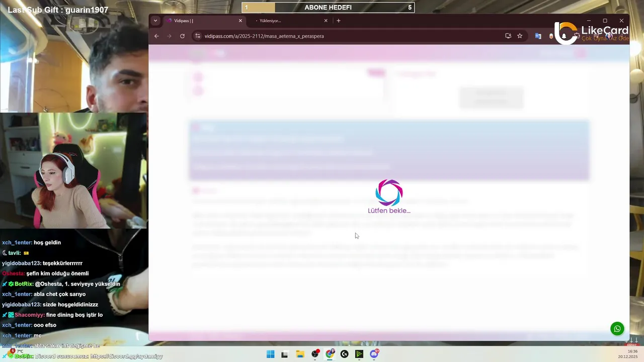Click 'Last Sub Gift : guarin1907' text
This screenshot has width=644, height=362.
click(x=58, y=10)
